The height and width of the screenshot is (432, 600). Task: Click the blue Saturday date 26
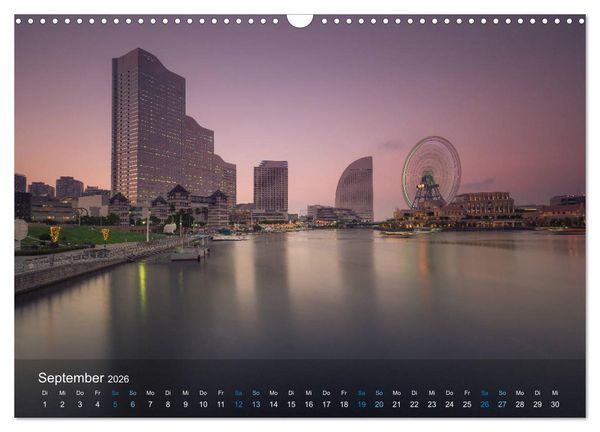pyautogui.click(x=485, y=404)
